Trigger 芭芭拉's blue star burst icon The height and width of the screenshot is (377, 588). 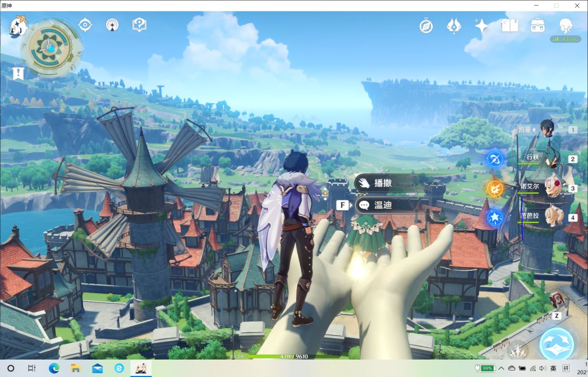click(x=494, y=218)
